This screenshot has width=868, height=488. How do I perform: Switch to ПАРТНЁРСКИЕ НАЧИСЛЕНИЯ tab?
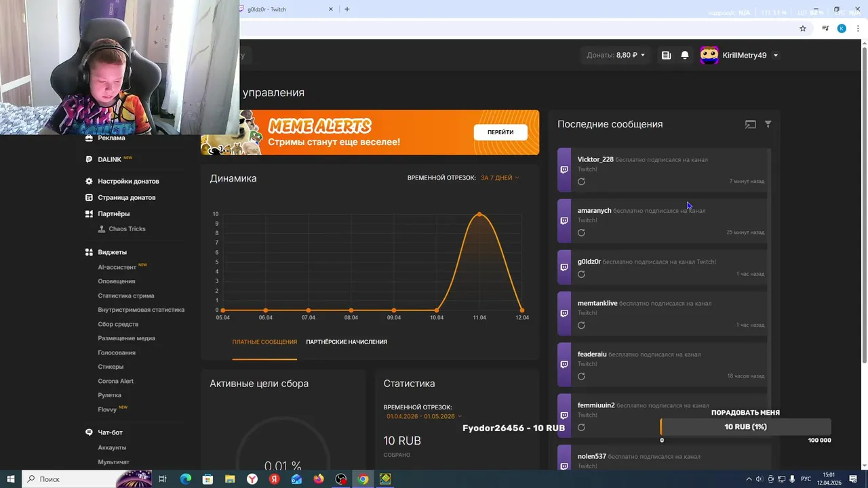[x=347, y=342]
